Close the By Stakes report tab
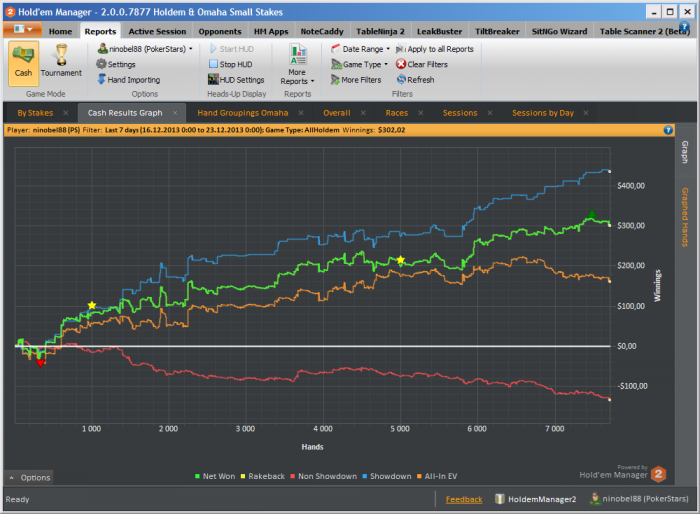Screen dimensions: 700x514 pos(66,113)
